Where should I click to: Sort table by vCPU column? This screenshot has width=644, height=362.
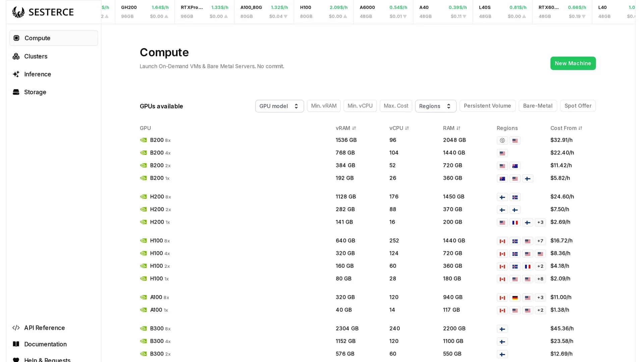[399, 128]
